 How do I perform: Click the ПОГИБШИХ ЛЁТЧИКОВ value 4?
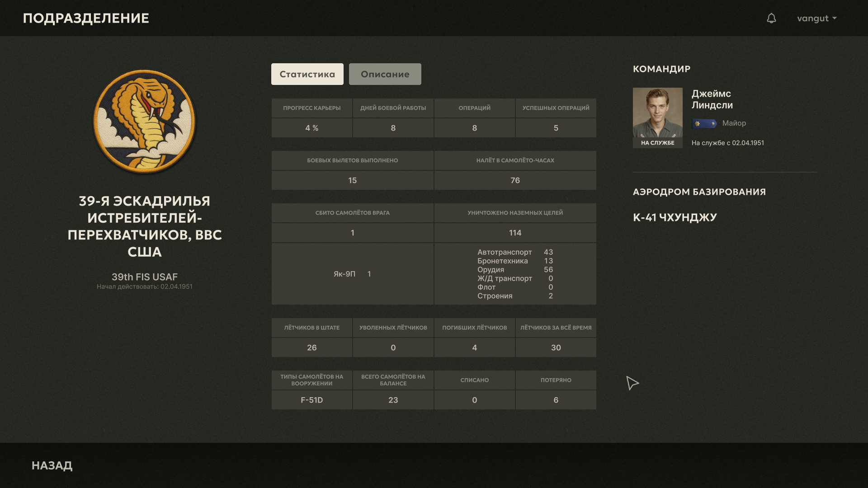click(475, 347)
